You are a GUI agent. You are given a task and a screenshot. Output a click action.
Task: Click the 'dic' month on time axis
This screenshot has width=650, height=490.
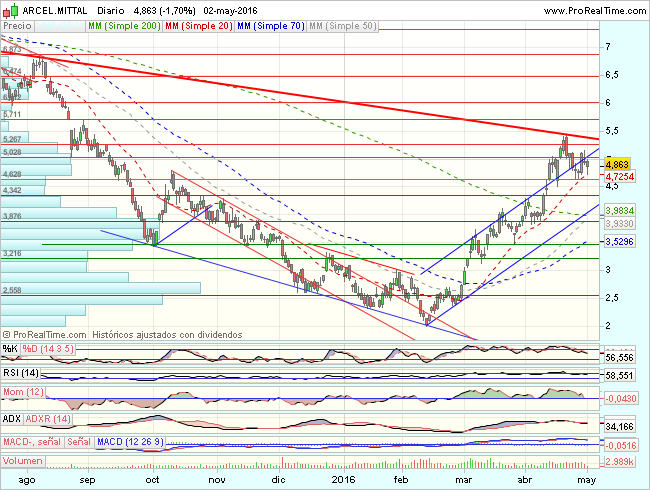click(x=278, y=480)
